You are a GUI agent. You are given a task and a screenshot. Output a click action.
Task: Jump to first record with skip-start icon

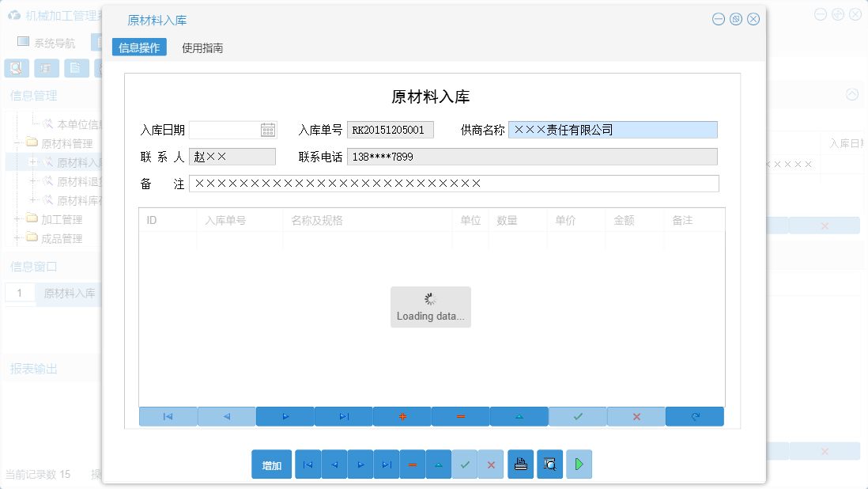coord(168,416)
